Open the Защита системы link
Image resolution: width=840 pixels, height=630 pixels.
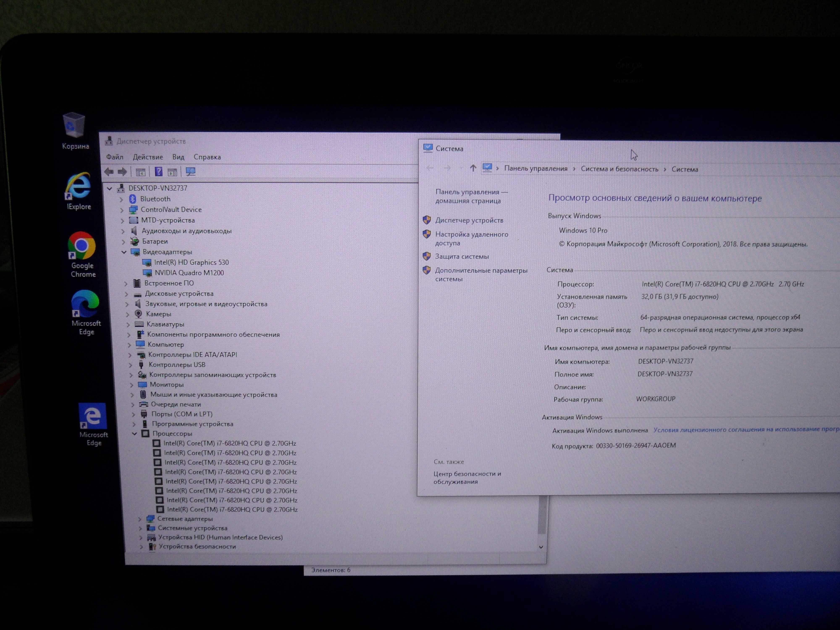point(462,256)
